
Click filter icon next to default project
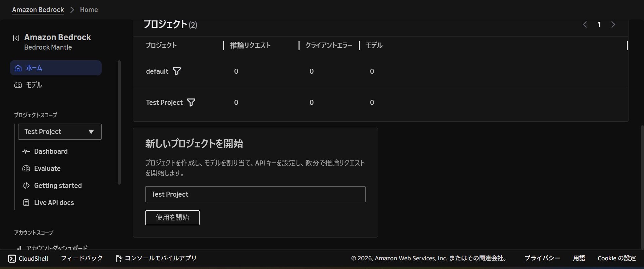coord(177,71)
